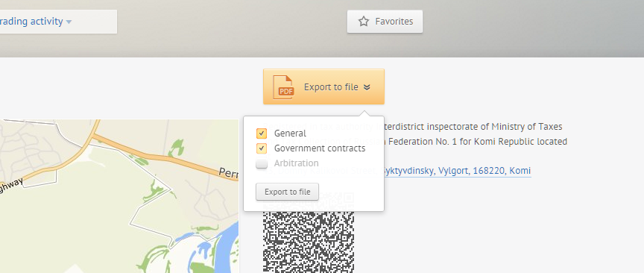Tick the Arbitration checkbox
644x273 pixels.
262,163
